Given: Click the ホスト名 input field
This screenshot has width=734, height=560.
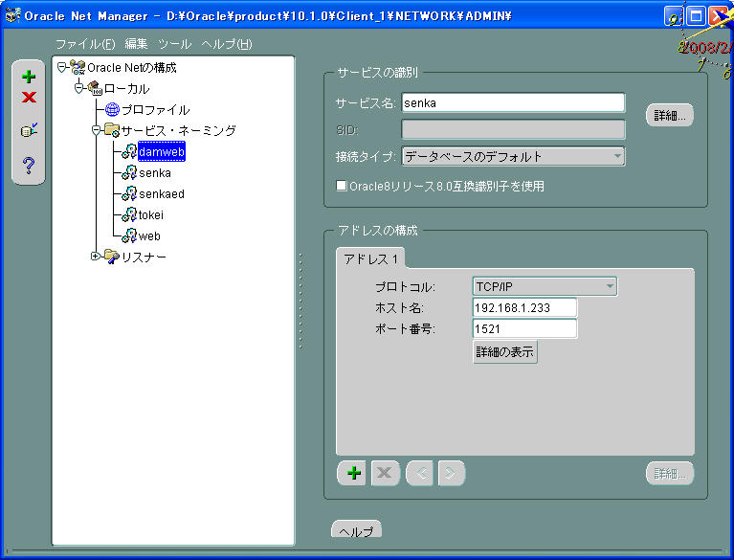Looking at the screenshot, I should (x=524, y=307).
